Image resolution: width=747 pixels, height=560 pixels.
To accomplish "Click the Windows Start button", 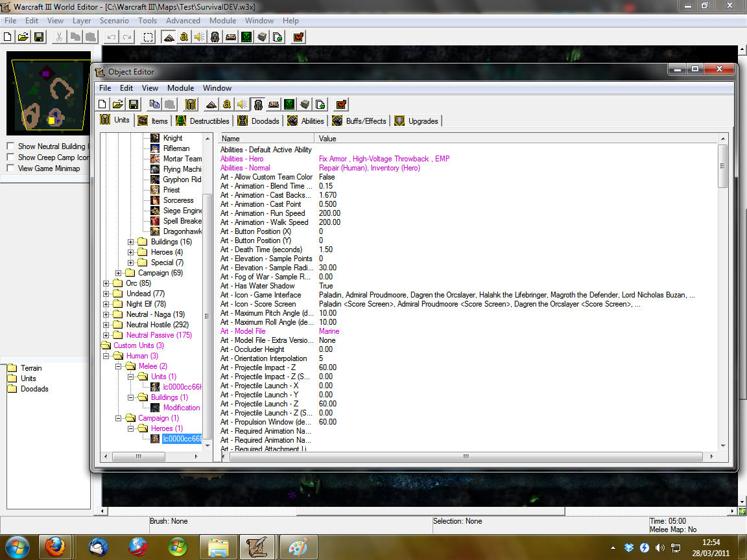I will click(17, 546).
